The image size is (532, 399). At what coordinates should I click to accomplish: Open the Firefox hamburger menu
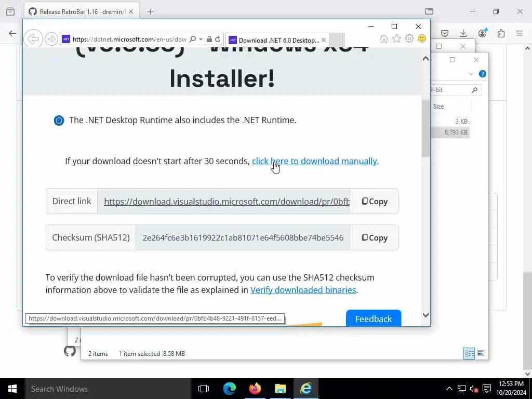pos(520,33)
